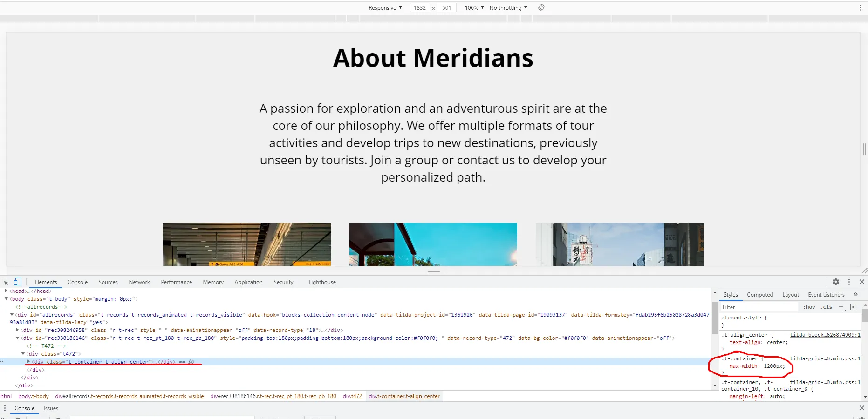Click the airport gates photo thumbnail
The width and height of the screenshot is (868, 419).
[247, 244]
